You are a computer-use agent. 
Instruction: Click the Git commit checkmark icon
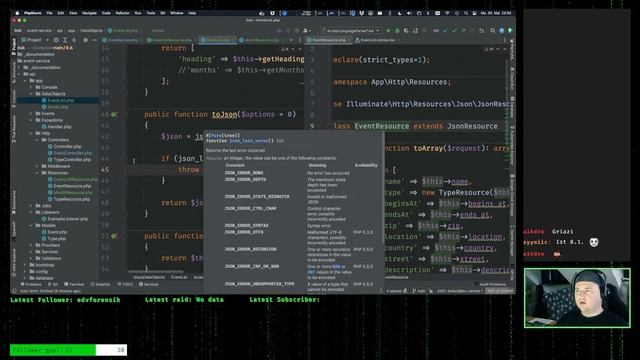454,31
